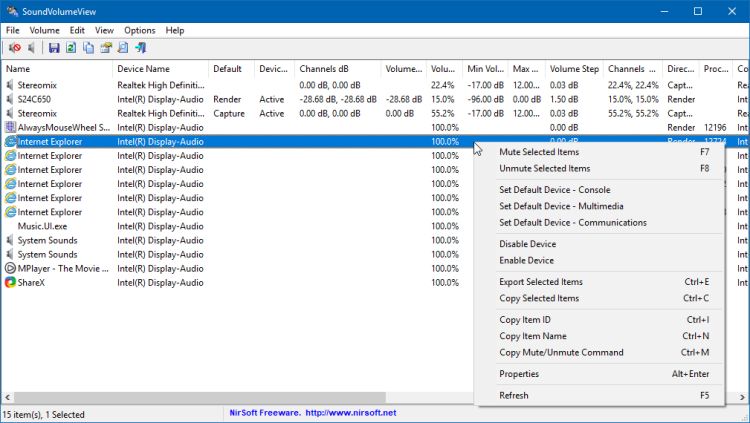The image size is (750, 423).
Task: Click the Mute toolbar icon
Action: pos(14,48)
